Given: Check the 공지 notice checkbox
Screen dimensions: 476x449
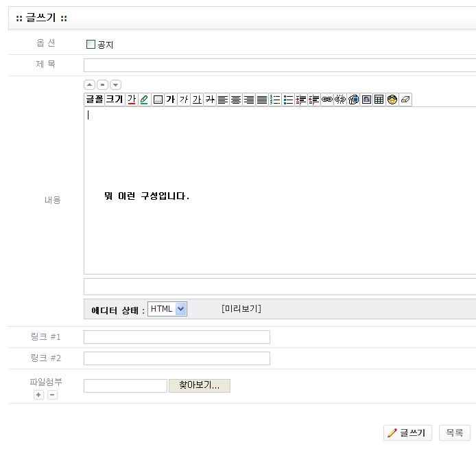Looking at the screenshot, I should click(91, 45).
